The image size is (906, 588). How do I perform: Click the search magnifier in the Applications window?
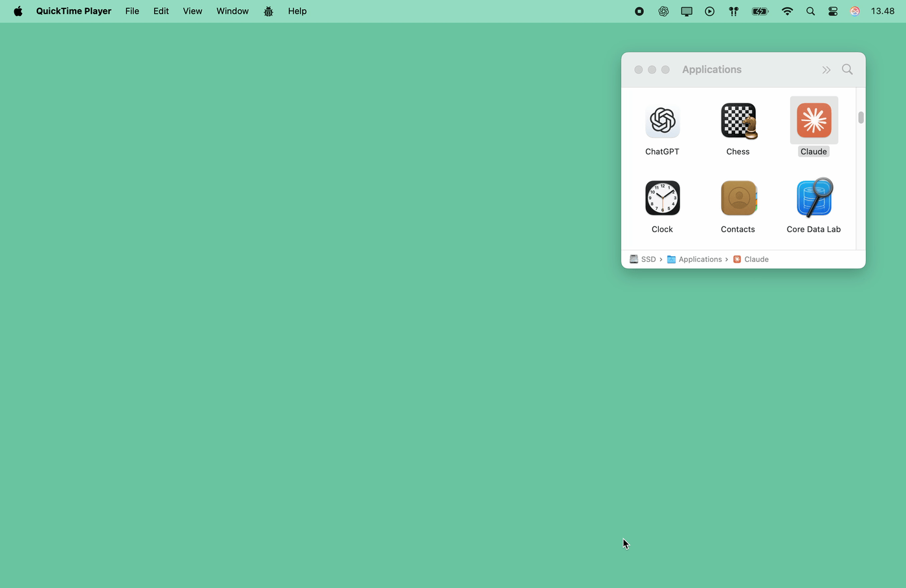[x=847, y=69]
